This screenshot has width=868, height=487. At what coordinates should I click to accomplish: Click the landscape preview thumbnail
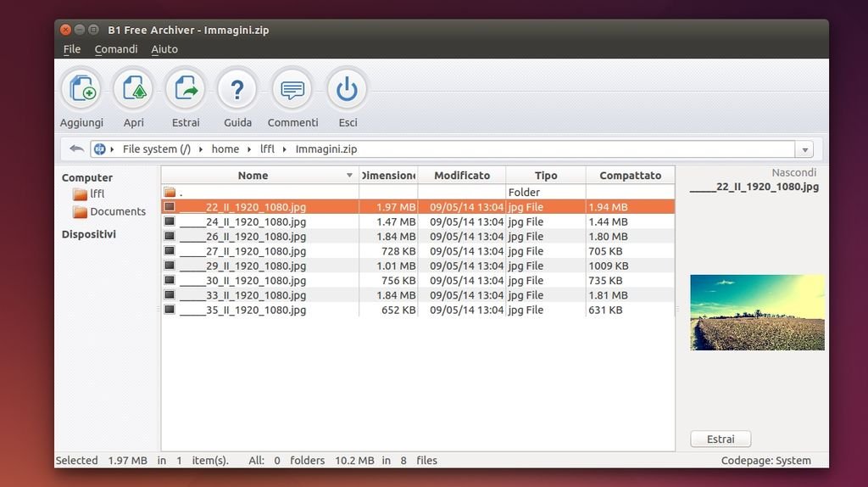pos(757,312)
